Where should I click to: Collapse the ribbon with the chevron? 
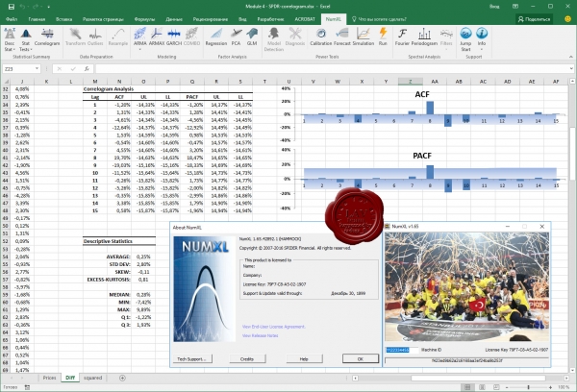570,57
